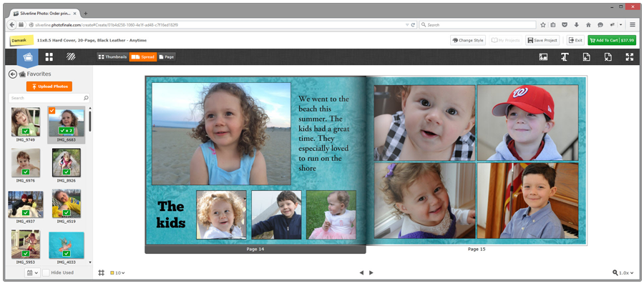Click the Page 14 label

(x=255, y=250)
